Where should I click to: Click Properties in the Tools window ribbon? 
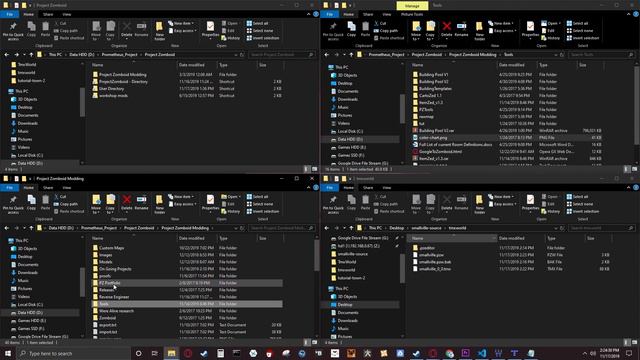click(x=530, y=29)
